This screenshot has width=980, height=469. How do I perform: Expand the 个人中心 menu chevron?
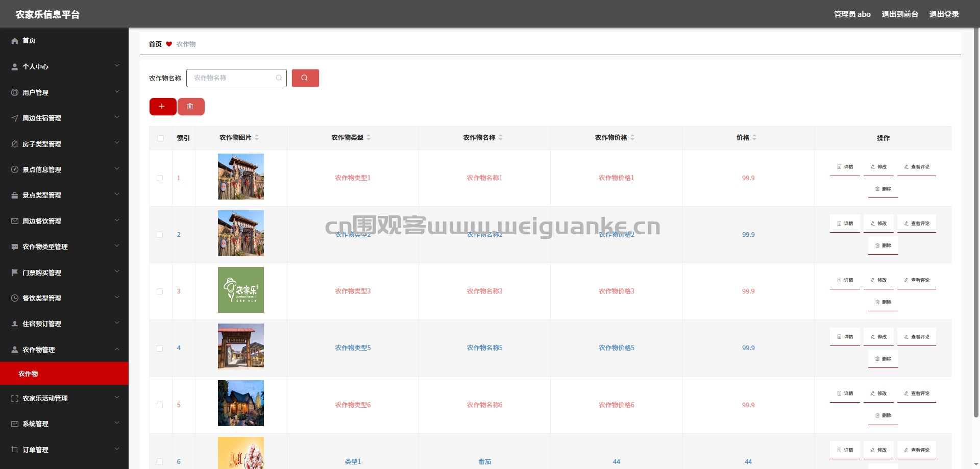pos(117,66)
